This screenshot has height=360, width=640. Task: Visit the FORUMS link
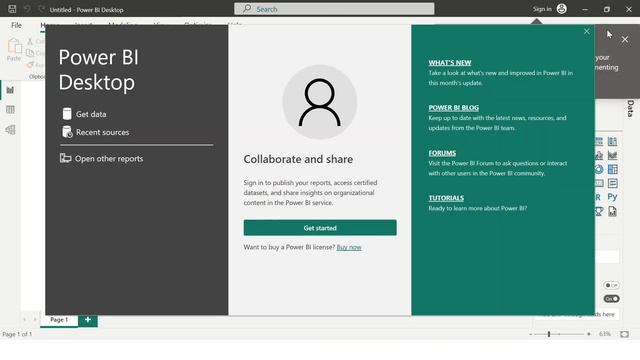click(x=442, y=153)
